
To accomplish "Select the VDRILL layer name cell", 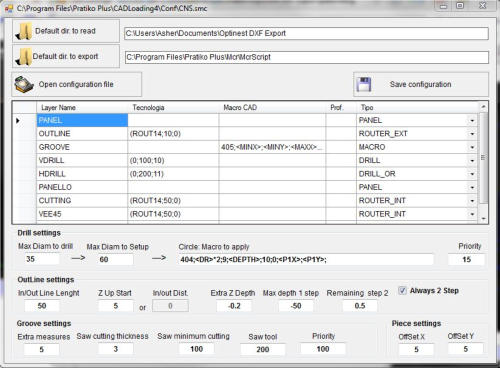I will [x=82, y=160].
